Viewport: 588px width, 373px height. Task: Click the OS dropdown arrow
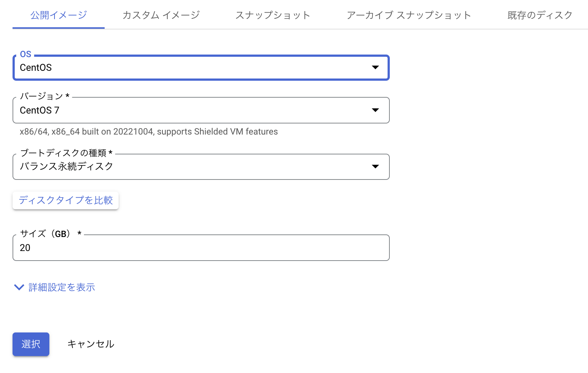375,67
